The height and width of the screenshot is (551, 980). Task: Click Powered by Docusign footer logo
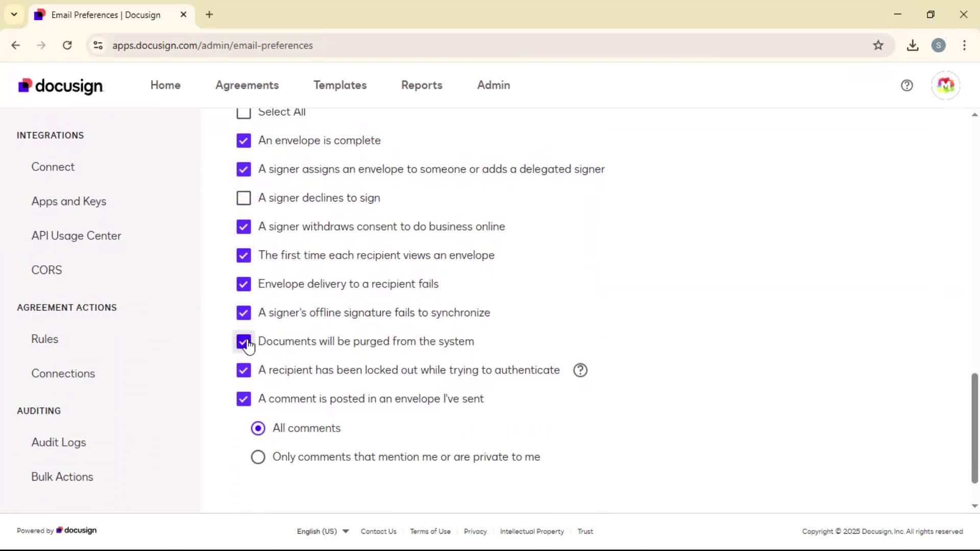coord(77,531)
